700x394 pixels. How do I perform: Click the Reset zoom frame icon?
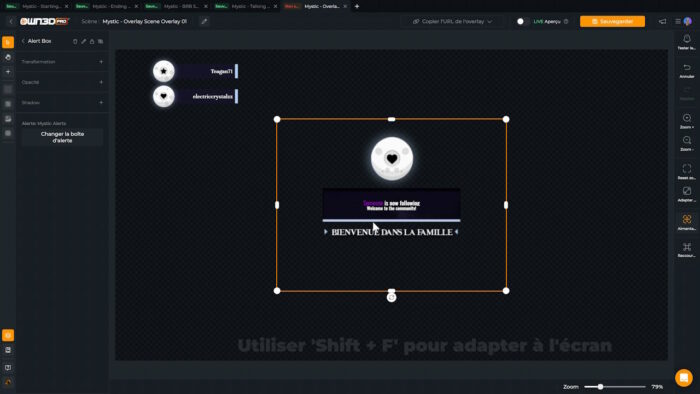[687, 168]
